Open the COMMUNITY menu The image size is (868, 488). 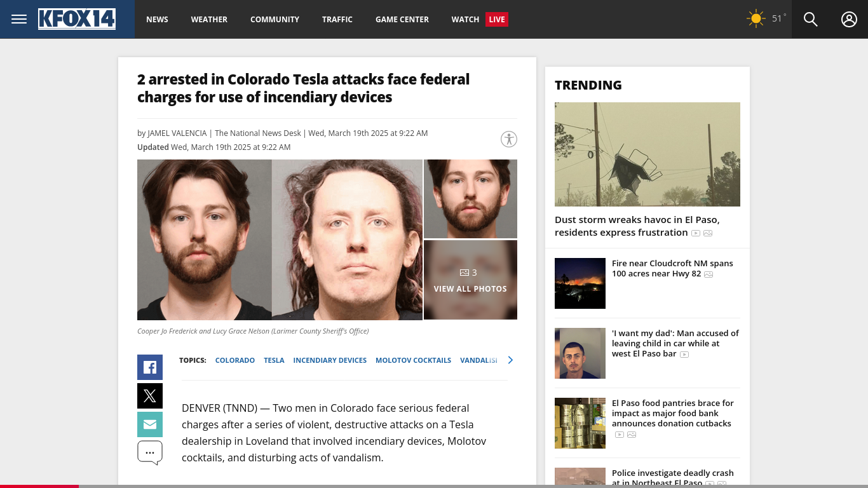[x=275, y=20]
